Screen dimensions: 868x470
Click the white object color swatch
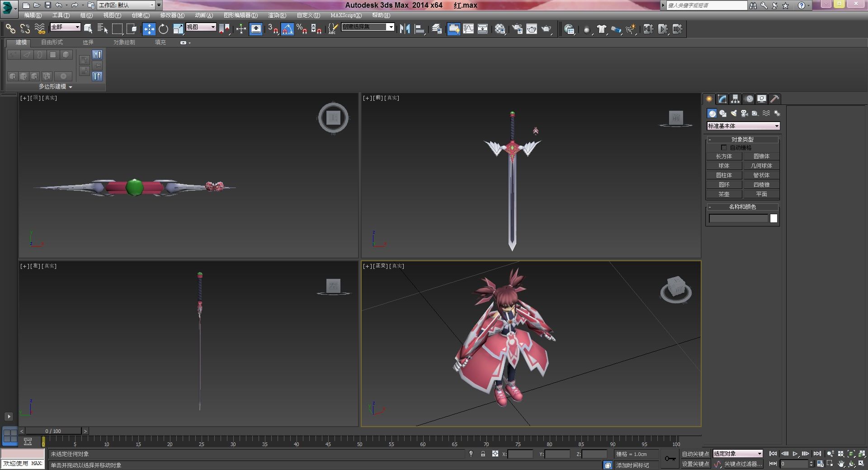pyautogui.click(x=774, y=219)
